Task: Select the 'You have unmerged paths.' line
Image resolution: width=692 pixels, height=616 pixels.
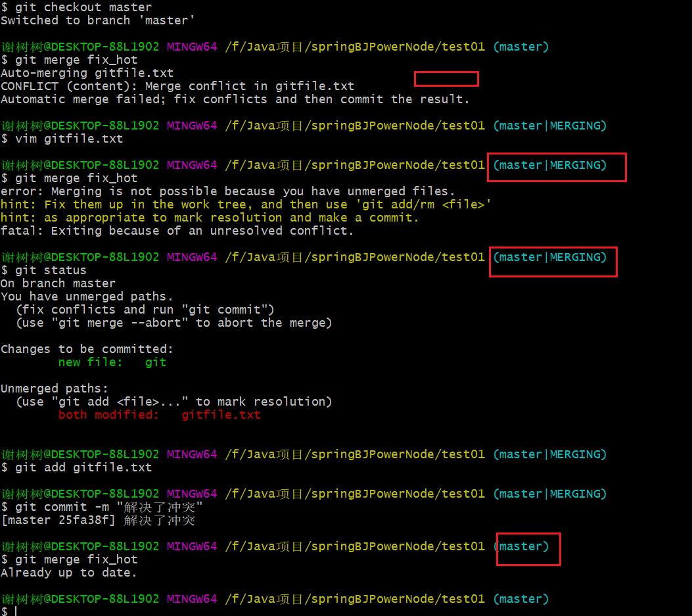Action: tap(87, 296)
